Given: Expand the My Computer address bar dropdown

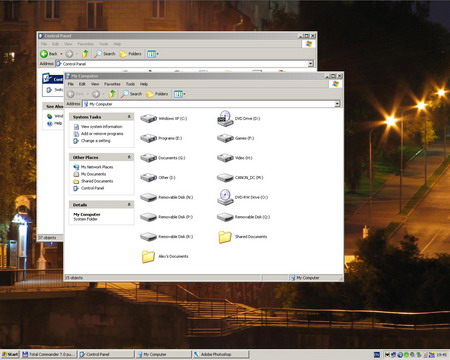Looking at the screenshot, I should pos(337,104).
